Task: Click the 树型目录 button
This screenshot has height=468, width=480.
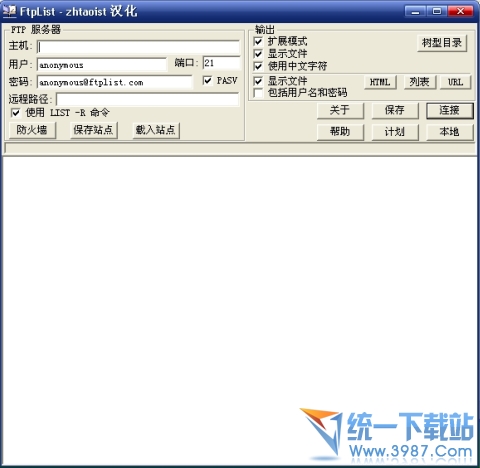Action: (442, 43)
